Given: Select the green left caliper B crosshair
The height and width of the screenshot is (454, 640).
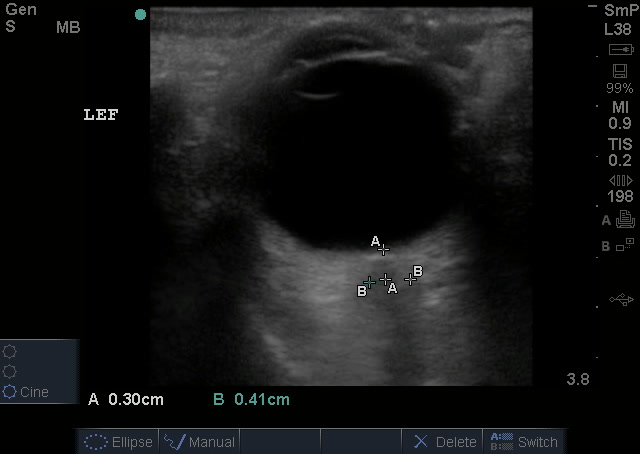Looking at the screenshot, I should (370, 283).
